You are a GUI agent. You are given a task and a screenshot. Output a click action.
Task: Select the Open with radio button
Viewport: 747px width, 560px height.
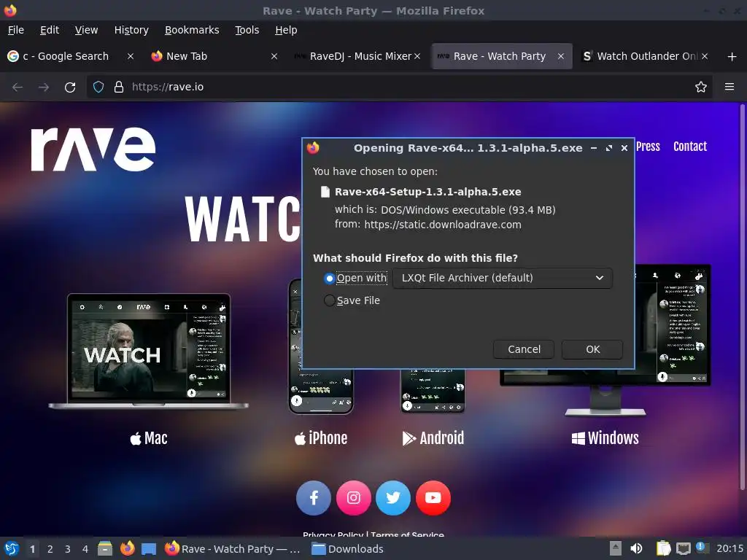point(329,278)
